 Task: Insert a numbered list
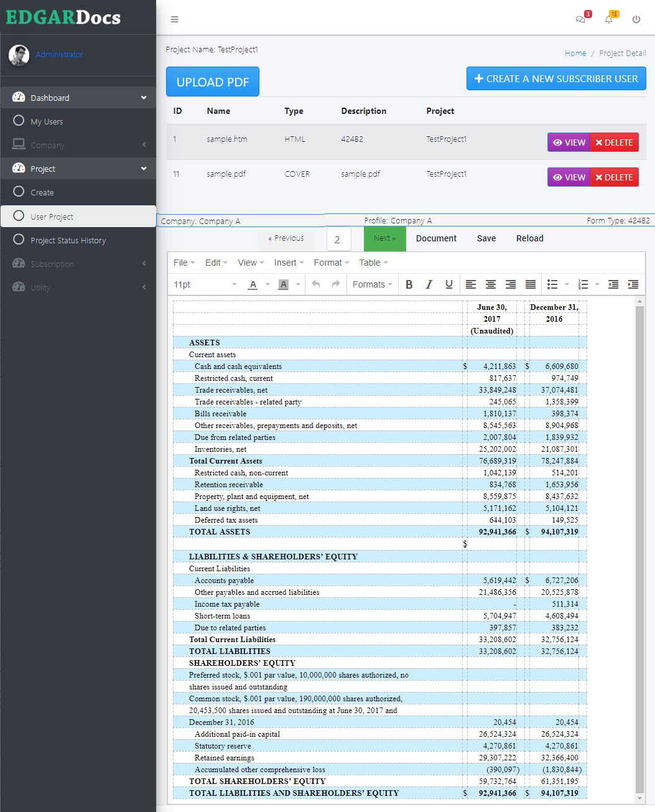583,284
